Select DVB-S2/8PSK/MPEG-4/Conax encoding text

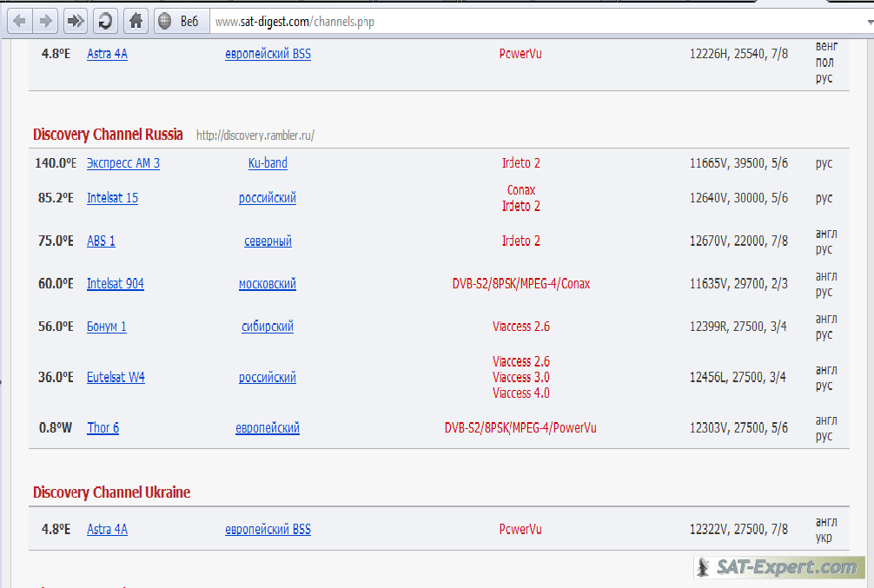(520, 284)
